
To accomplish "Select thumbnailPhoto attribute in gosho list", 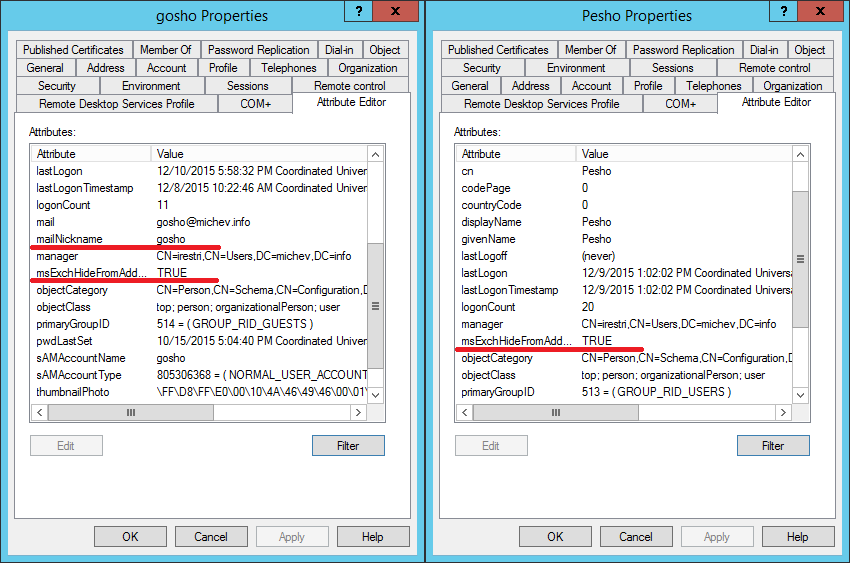I will [x=73, y=392].
